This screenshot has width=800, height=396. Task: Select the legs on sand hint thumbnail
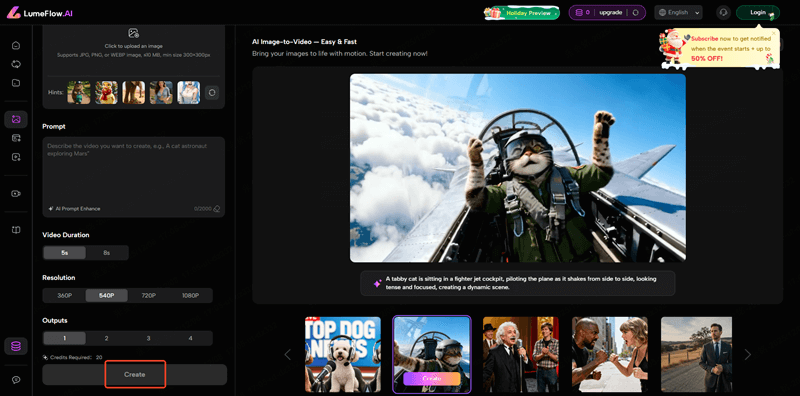(x=134, y=93)
